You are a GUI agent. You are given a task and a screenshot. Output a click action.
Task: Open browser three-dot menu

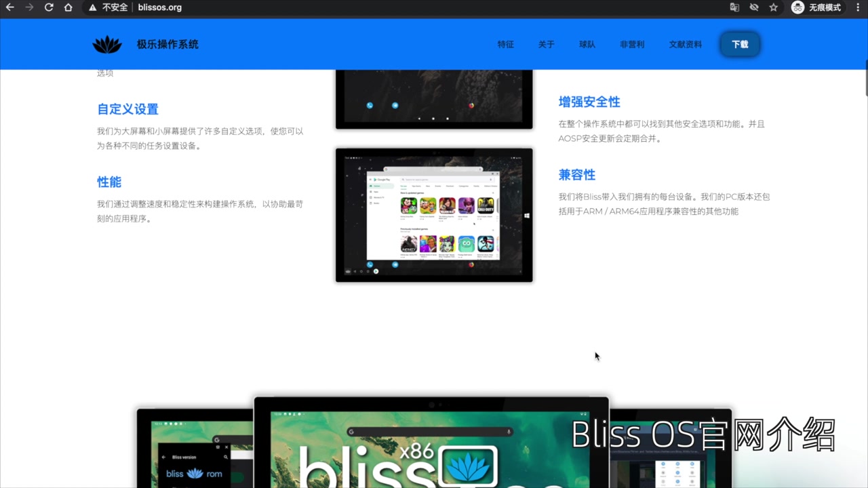[858, 7]
